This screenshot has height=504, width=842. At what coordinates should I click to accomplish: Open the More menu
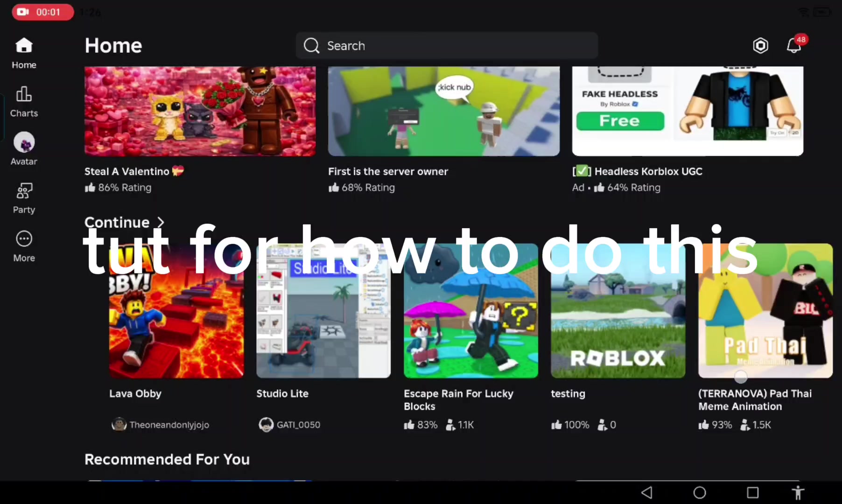pos(24,246)
